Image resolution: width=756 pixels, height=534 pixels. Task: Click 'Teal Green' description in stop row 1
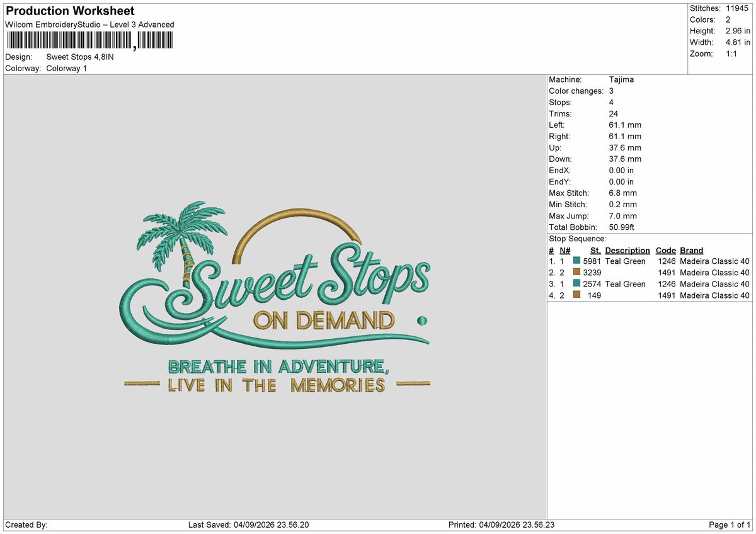point(626,261)
